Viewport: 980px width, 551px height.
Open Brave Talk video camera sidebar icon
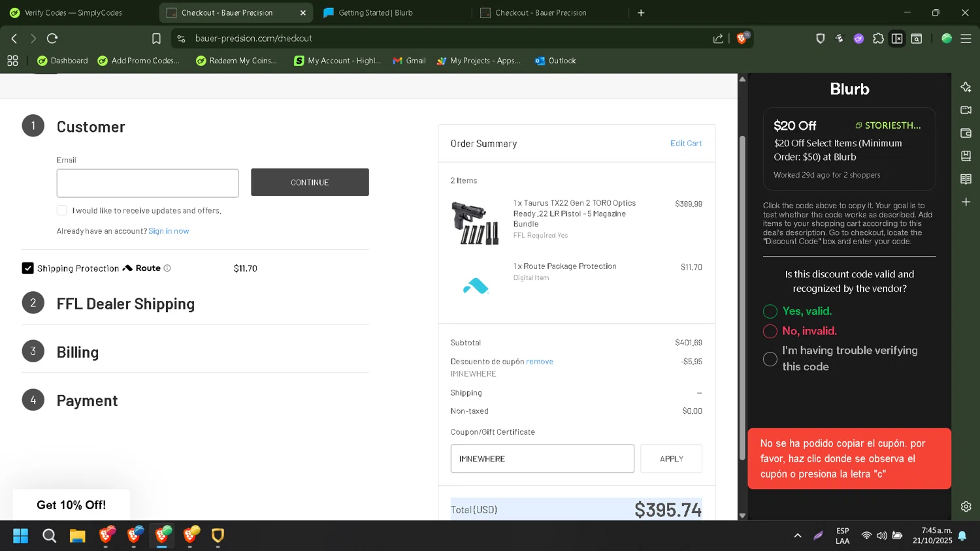click(966, 110)
